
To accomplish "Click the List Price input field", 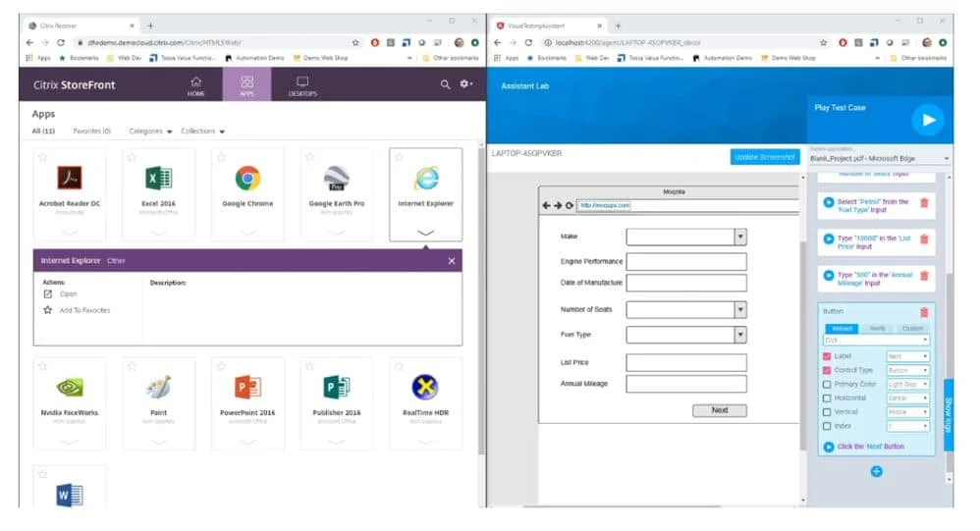I will (686, 363).
